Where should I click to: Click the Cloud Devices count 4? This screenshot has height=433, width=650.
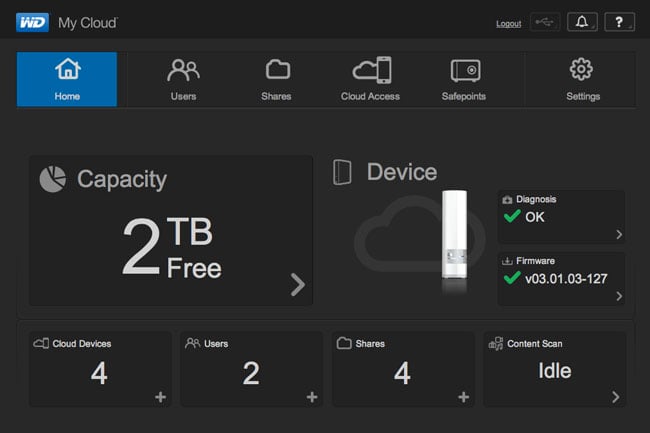click(99, 373)
